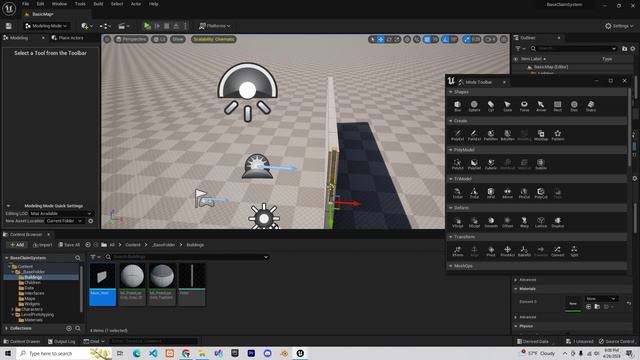640x360 pixels.
Task: Collapse the Create section in Mode Toolbar
Action: coord(451,121)
